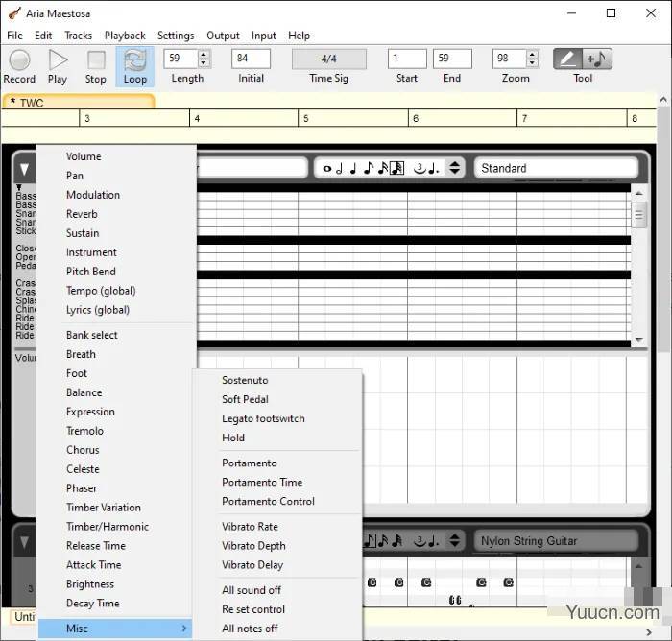Select the TWC song tab
672x641 pixels.
pyautogui.click(x=79, y=102)
